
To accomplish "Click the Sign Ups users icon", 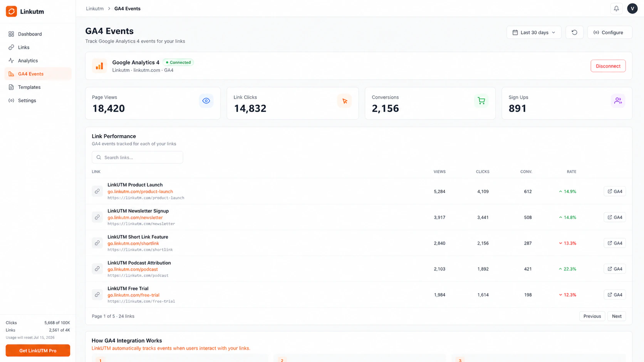I will 618,101.
